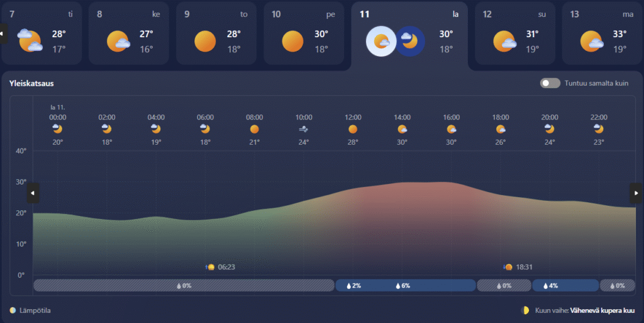Toggle the 'Tuntuu samalta kuin' switch

click(550, 83)
